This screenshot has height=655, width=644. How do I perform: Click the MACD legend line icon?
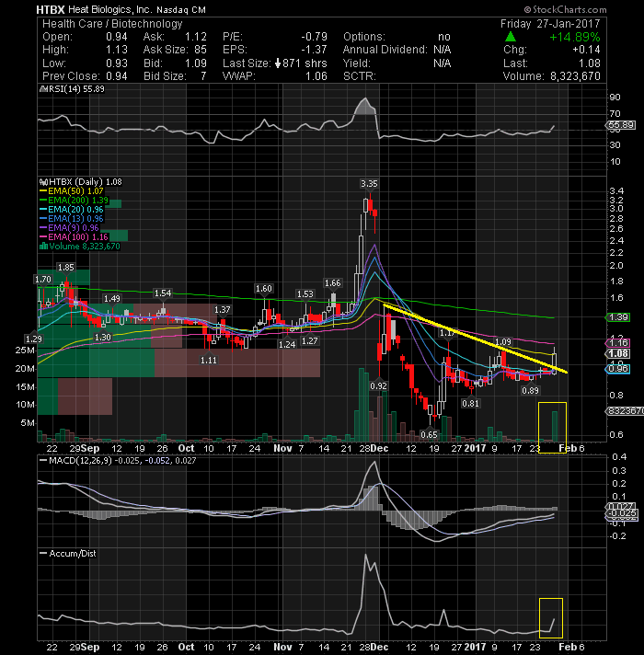pyautogui.click(x=43, y=461)
